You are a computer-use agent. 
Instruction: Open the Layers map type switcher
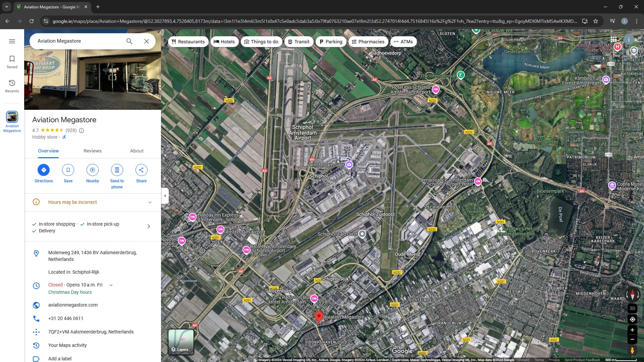click(181, 342)
